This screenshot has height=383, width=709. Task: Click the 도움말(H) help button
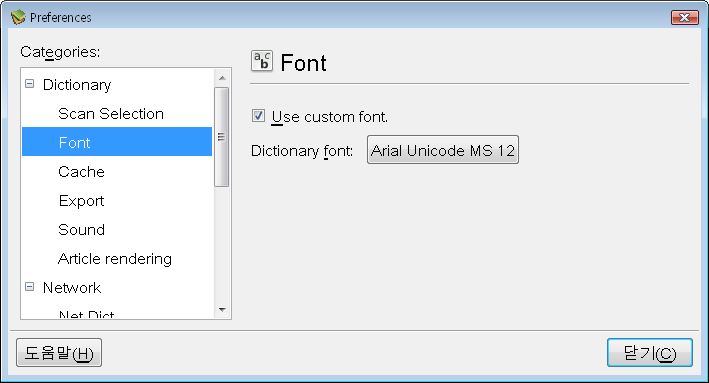pos(59,352)
